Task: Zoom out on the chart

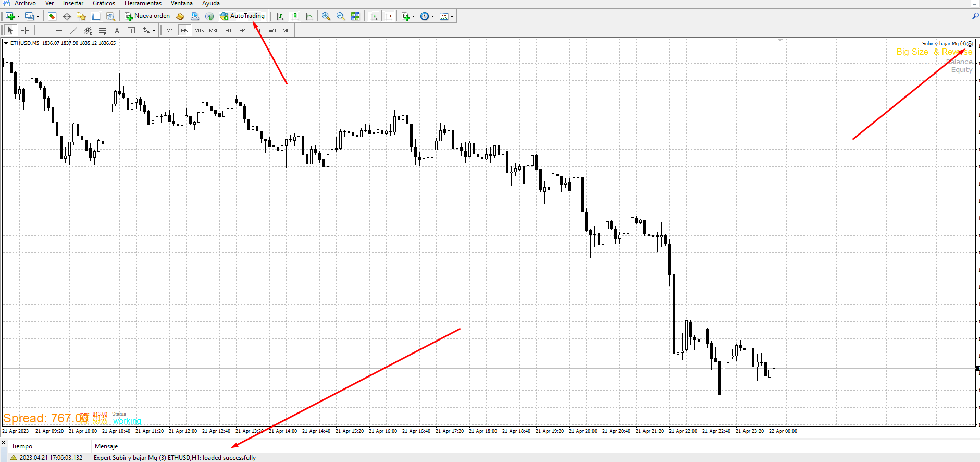Action: coord(341,16)
